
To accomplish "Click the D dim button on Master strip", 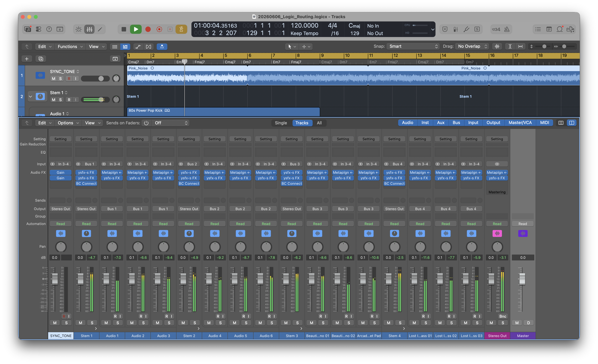I will [x=528, y=323].
